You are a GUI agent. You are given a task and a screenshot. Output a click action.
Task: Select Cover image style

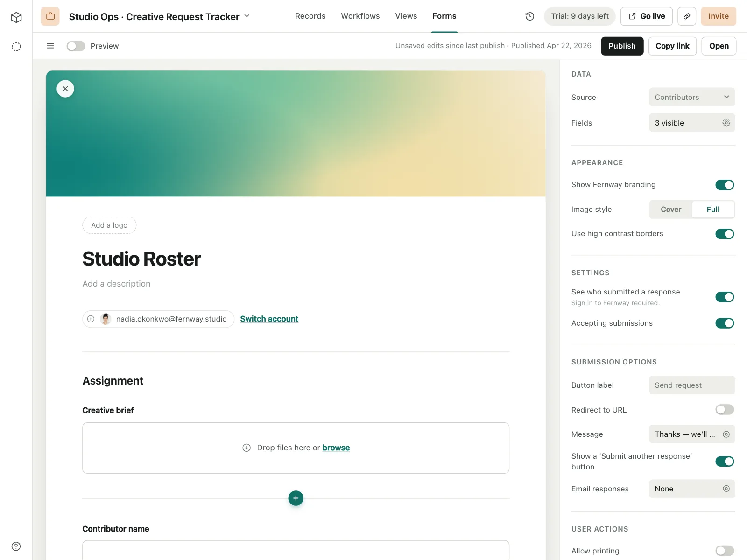[x=671, y=210]
